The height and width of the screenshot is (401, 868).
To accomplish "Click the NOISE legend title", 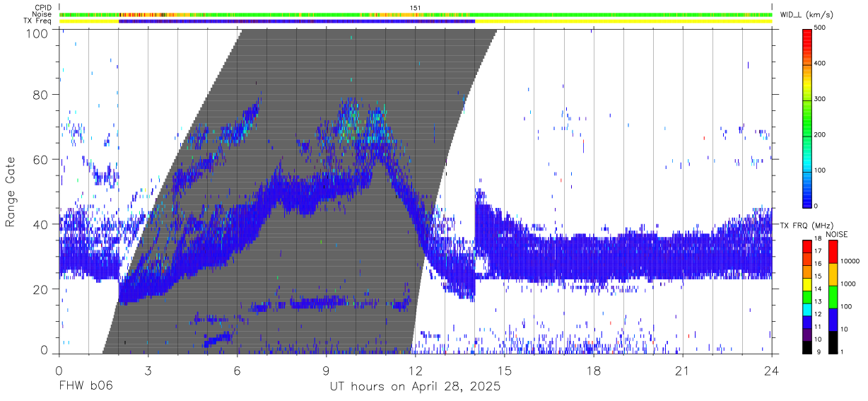I will [x=838, y=234].
